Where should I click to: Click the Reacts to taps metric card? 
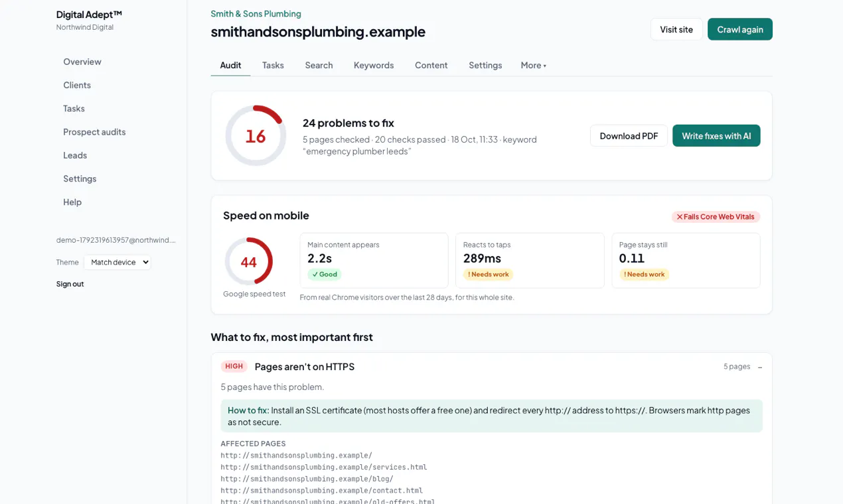tap(530, 261)
